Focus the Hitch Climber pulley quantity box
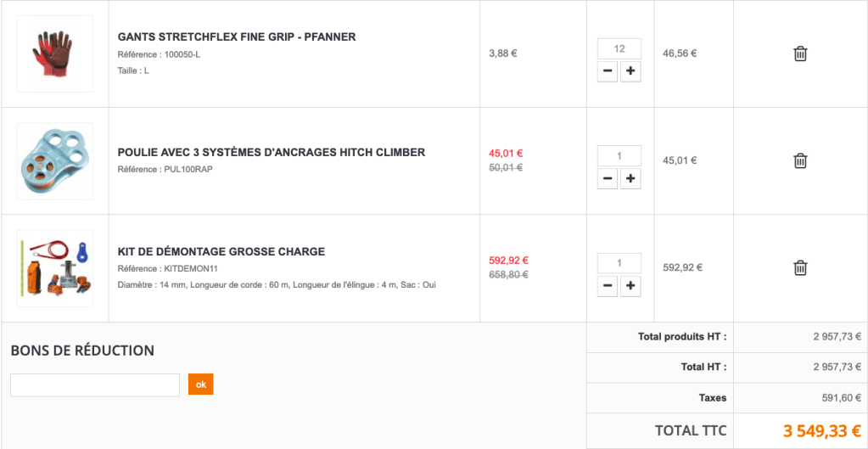 (x=619, y=156)
